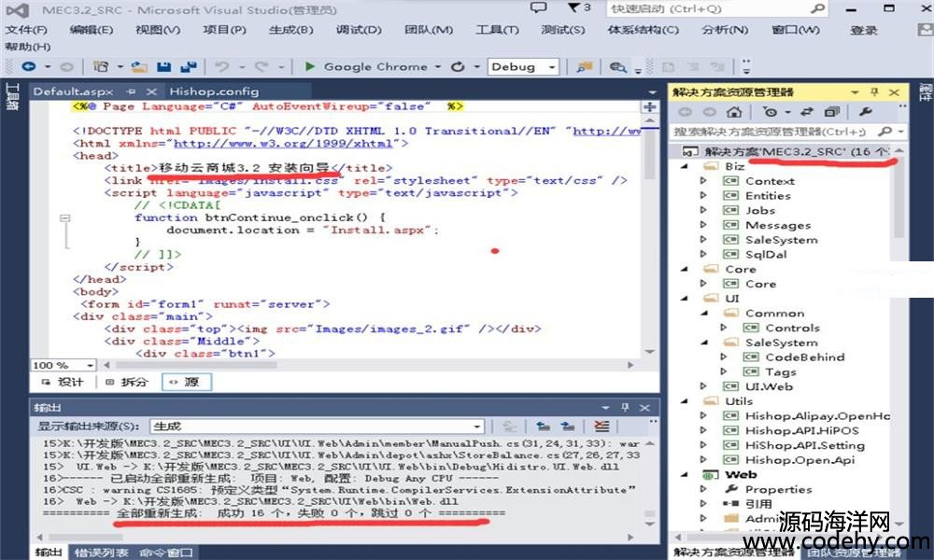The width and height of the screenshot is (934, 560).
Task: Collapse the btnContinue_onclick code region
Action: 65,217
